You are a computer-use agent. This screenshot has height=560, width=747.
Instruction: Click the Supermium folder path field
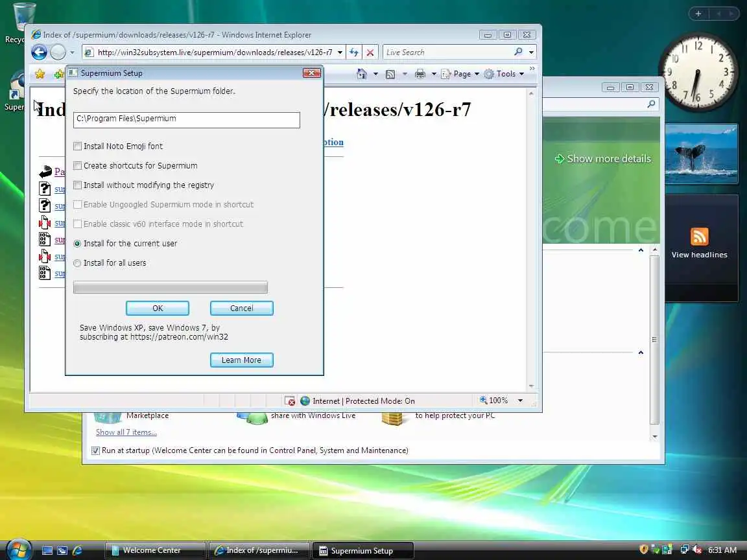(187, 120)
